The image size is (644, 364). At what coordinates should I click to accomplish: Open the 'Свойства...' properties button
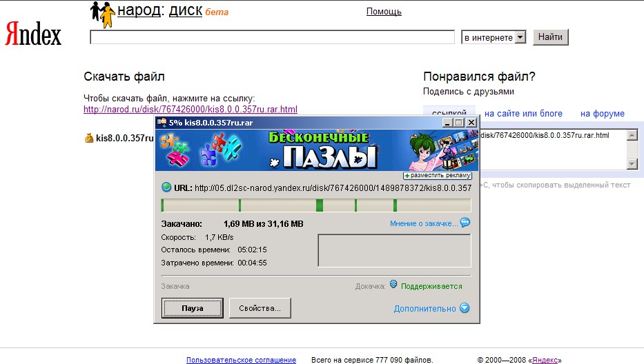pos(260,307)
